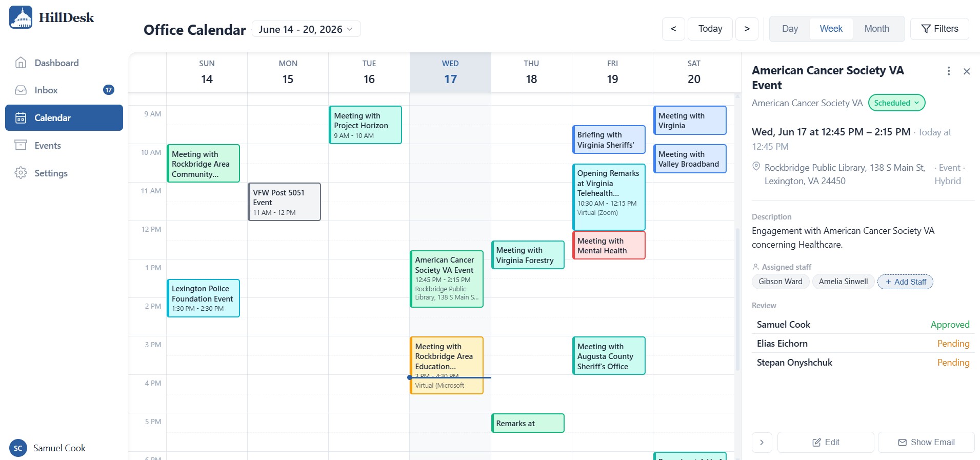
Task: Open Meeting with Project Horizon event
Action: (365, 125)
